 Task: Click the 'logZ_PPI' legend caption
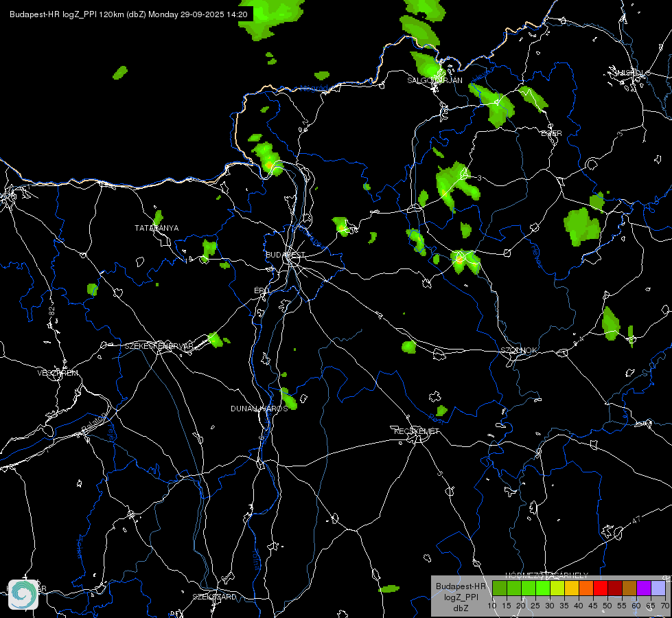[x=461, y=597]
